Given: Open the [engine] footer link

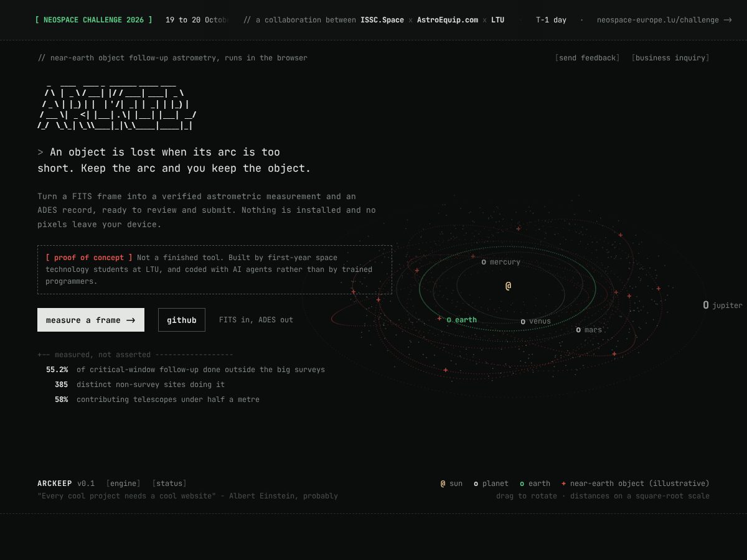Looking at the screenshot, I should pos(123,483).
